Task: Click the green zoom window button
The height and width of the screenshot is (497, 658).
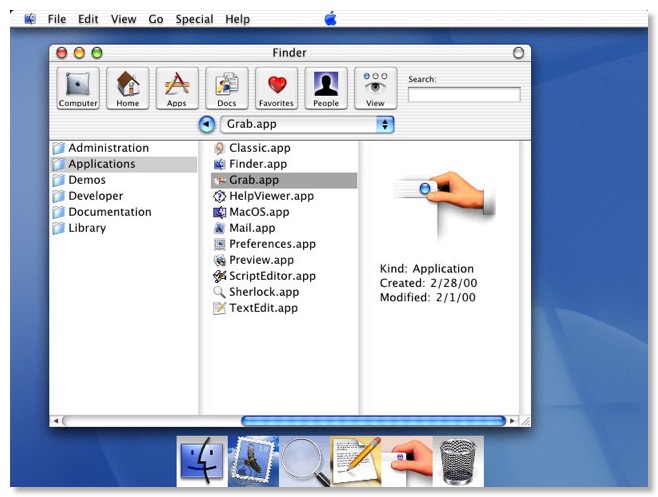Action: [x=97, y=53]
